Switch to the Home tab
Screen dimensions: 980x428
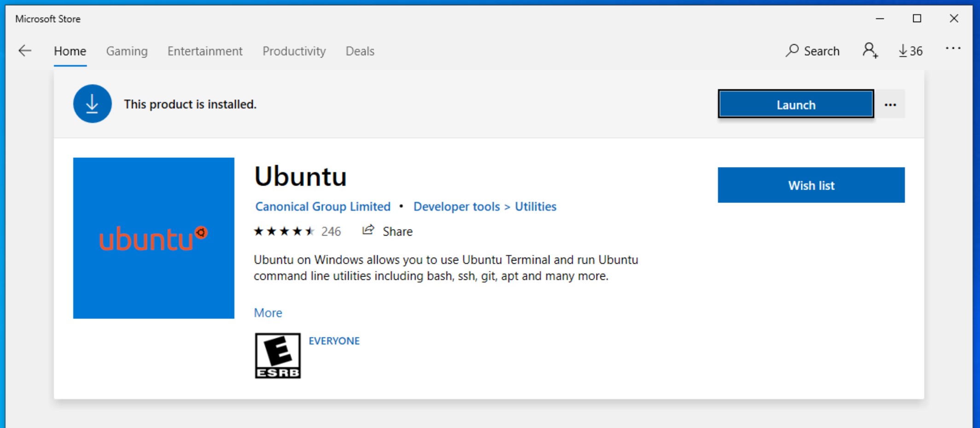coord(70,51)
